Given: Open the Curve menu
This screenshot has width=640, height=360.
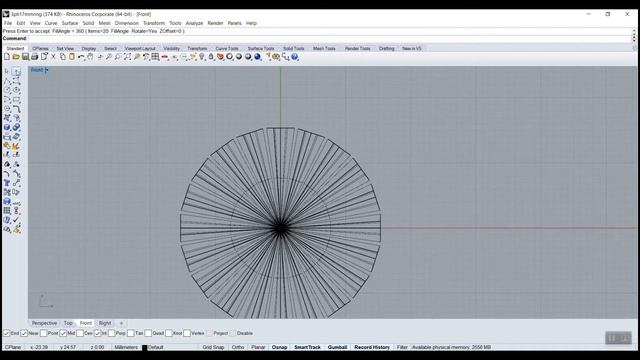Looking at the screenshot, I should coord(51,23).
